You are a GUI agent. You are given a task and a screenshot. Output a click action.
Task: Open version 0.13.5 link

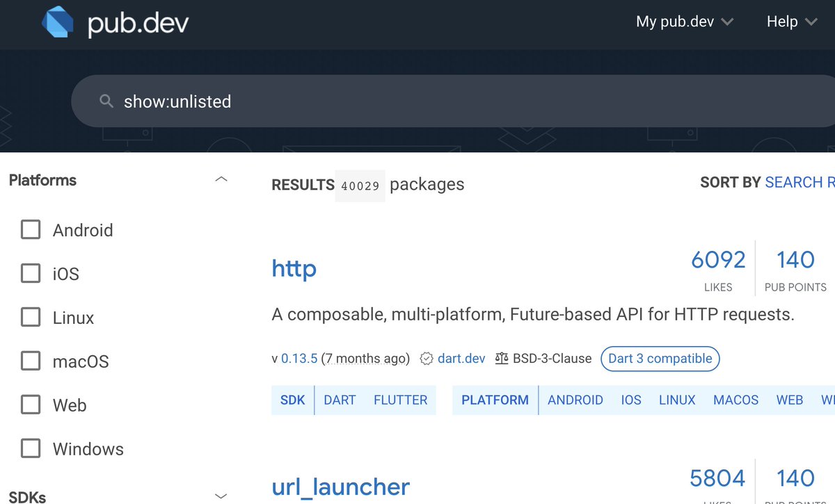(x=299, y=359)
